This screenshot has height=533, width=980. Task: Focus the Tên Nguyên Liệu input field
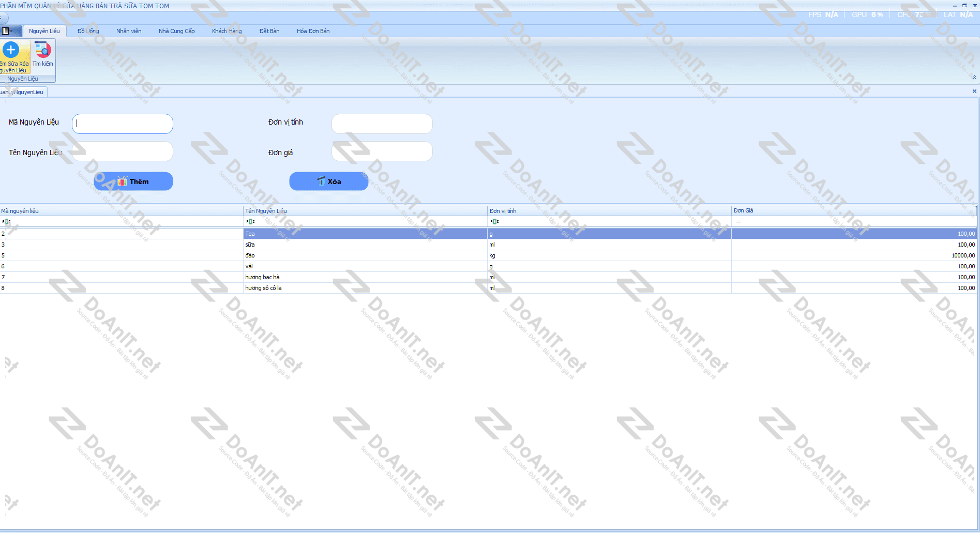click(123, 151)
